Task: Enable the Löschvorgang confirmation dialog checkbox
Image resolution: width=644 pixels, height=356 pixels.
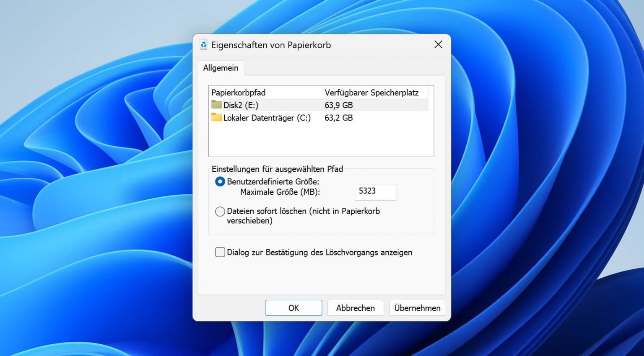Action: tap(220, 252)
